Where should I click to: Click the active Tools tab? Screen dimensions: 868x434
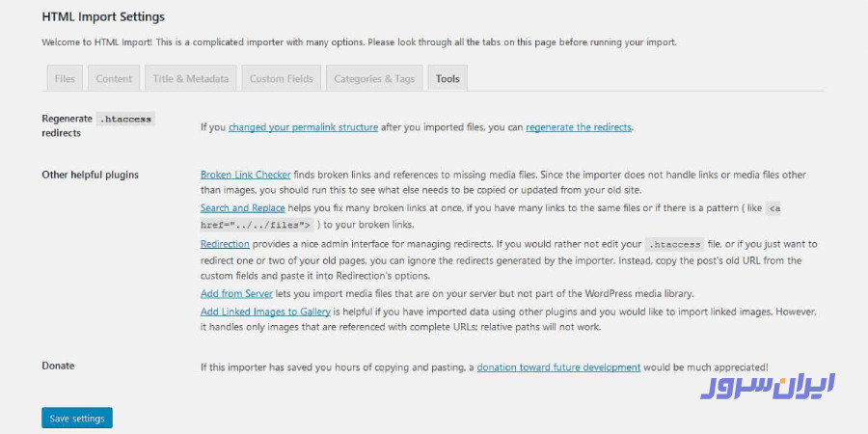[448, 78]
